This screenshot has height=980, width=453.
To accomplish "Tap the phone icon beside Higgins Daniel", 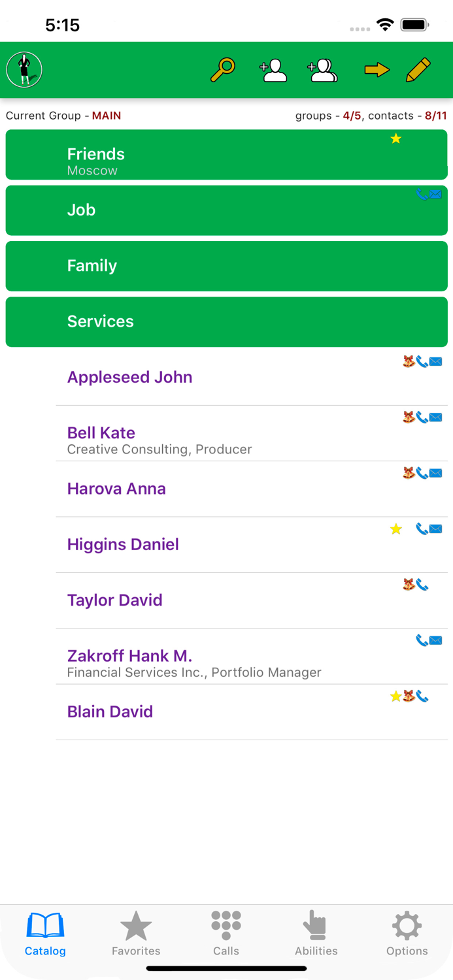I will coord(420,529).
